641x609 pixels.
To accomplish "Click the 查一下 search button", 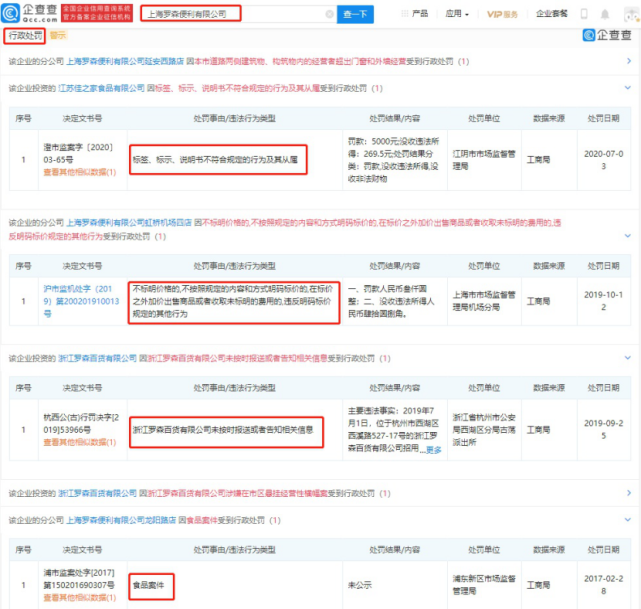I will (x=356, y=15).
